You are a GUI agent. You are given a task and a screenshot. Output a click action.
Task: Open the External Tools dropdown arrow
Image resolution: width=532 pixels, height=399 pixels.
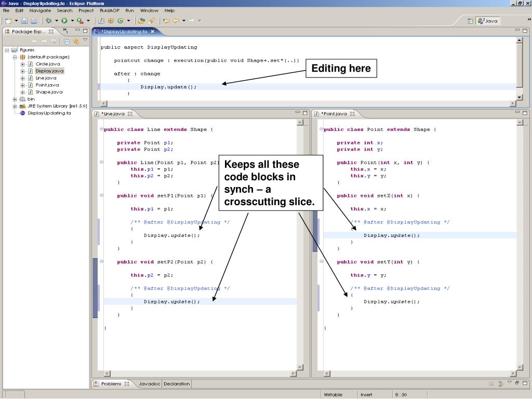tap(88, 21)
